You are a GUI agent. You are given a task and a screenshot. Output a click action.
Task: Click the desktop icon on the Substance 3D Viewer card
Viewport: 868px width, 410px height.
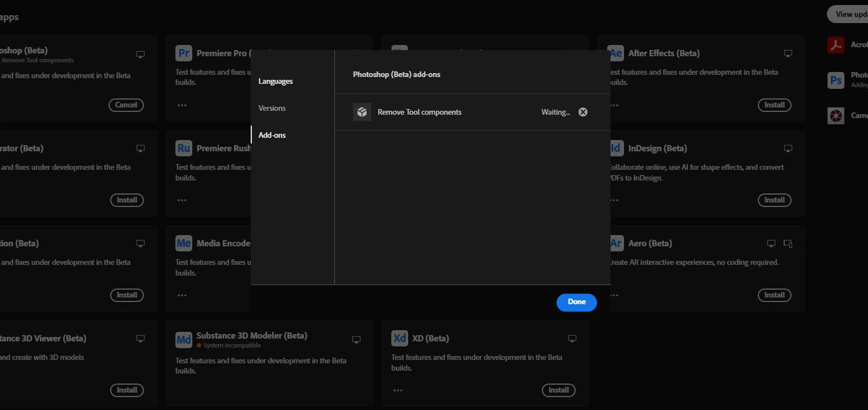[141, 339]
